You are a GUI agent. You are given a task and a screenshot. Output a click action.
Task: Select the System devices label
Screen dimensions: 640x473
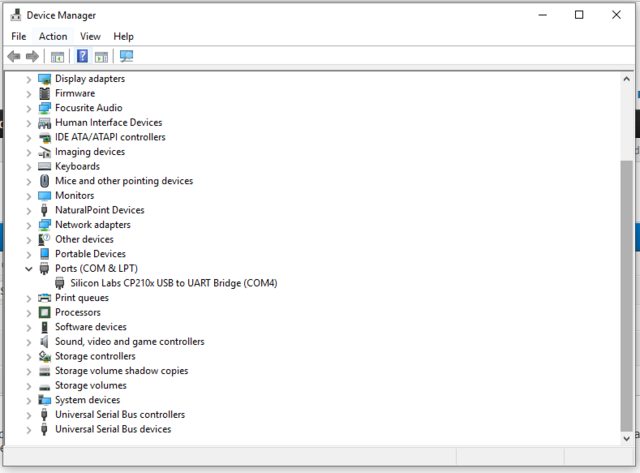pyautogui.click(x=88, y=400)
